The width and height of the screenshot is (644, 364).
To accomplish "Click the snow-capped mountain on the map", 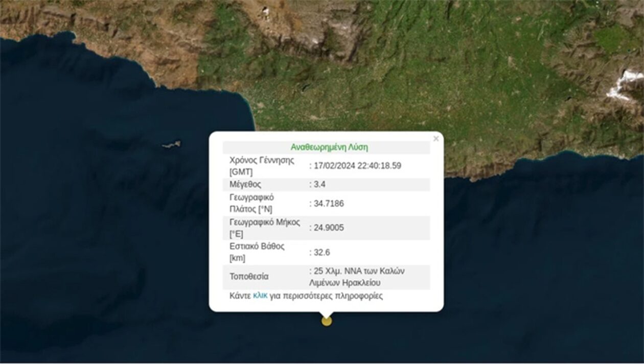I will 625,85.
